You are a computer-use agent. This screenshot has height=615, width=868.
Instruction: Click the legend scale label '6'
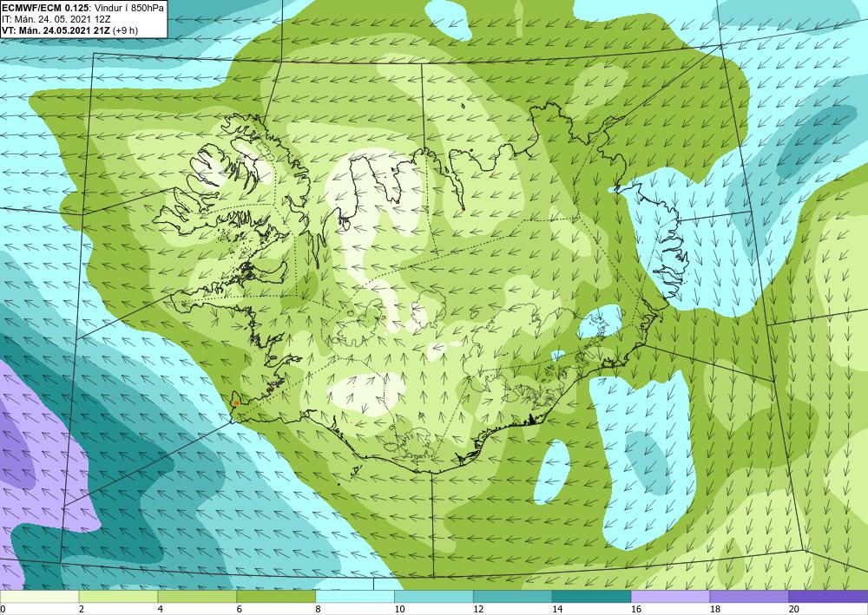click(x=240, y=610)
